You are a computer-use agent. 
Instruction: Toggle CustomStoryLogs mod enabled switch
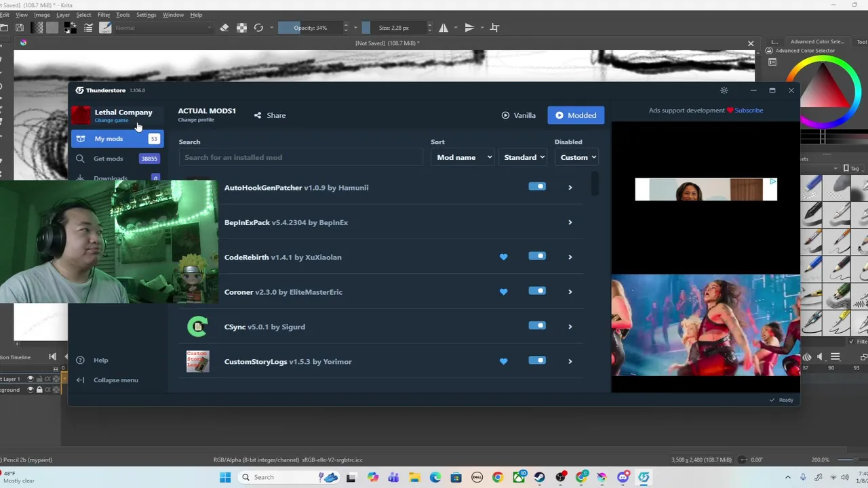pos(537,361)
